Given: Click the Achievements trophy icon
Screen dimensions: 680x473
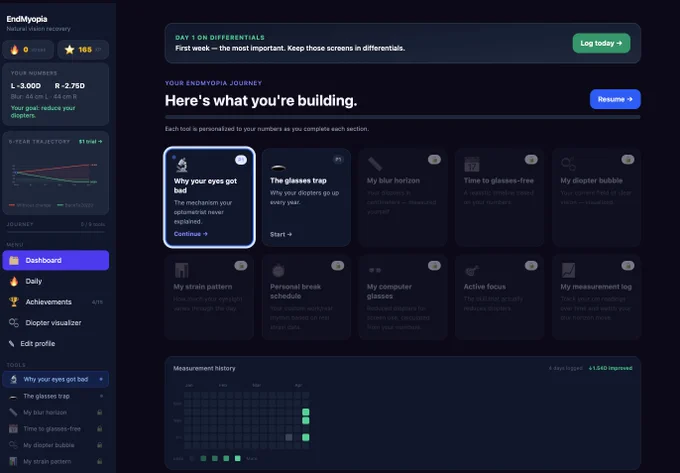Looking at the screenshot, I should click(x=14, y=302).
